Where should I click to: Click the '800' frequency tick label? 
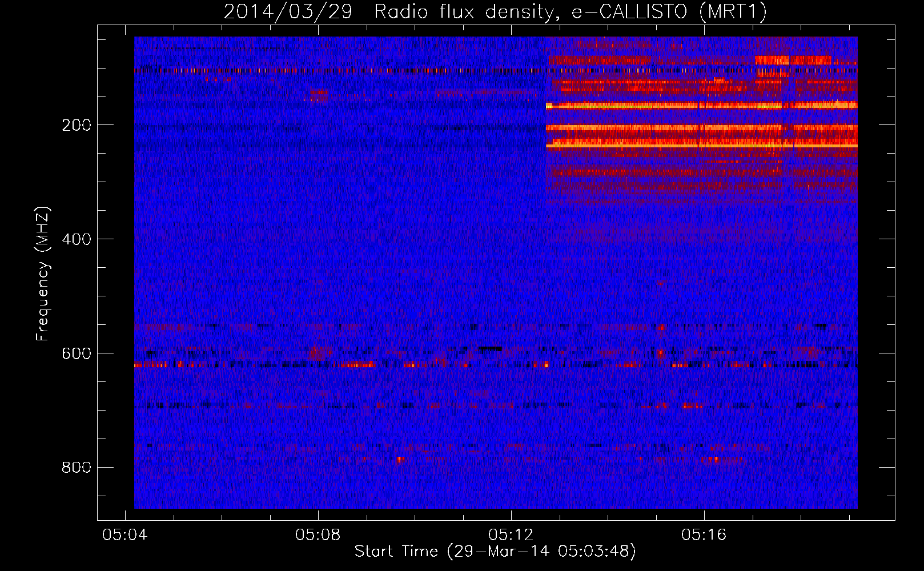pyautogui.click(x=77, y=468)
